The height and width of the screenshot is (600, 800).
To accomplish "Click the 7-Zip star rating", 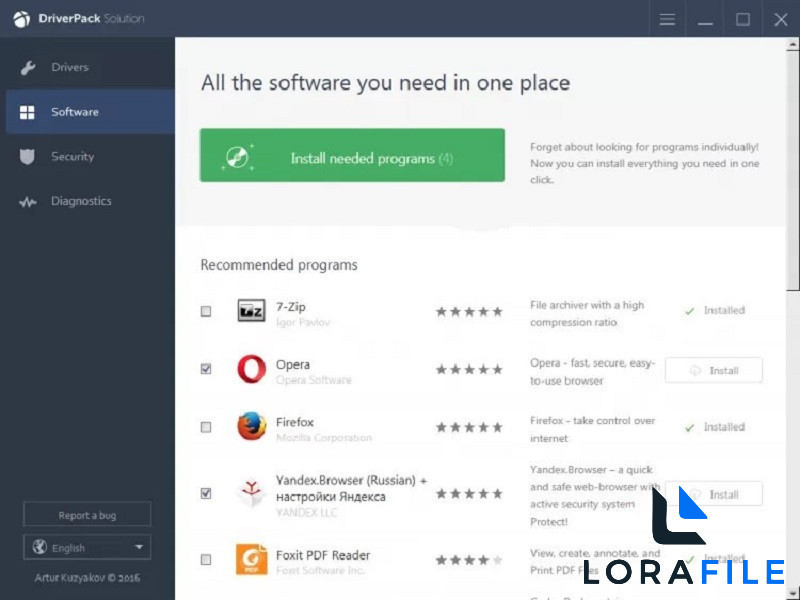I will point(469,311).
